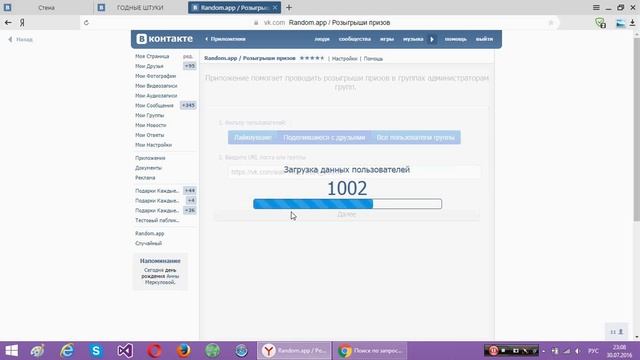Click 'ред.' edit link beside Моя Страница
The image size is (640, 360).
coord(188,56)
